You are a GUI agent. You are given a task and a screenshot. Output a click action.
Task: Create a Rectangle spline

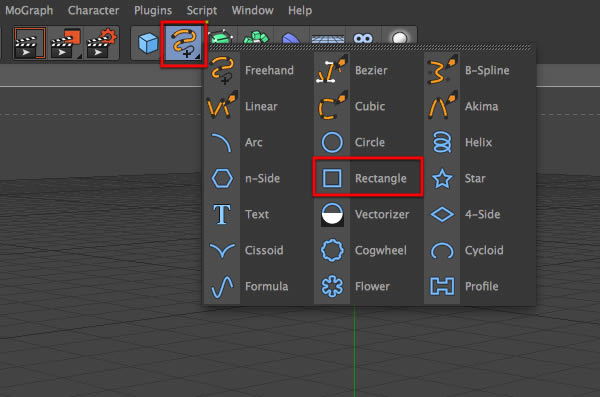(x=368, y=178)
